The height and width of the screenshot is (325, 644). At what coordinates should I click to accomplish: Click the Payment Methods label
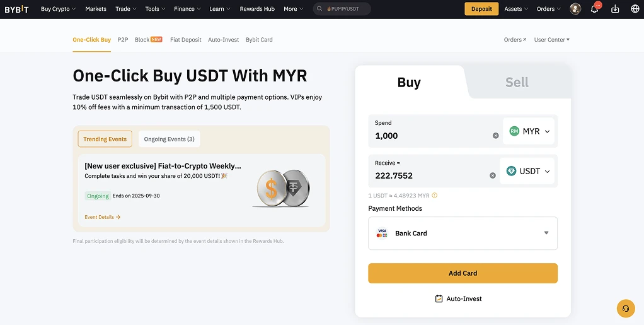[395, 209]
